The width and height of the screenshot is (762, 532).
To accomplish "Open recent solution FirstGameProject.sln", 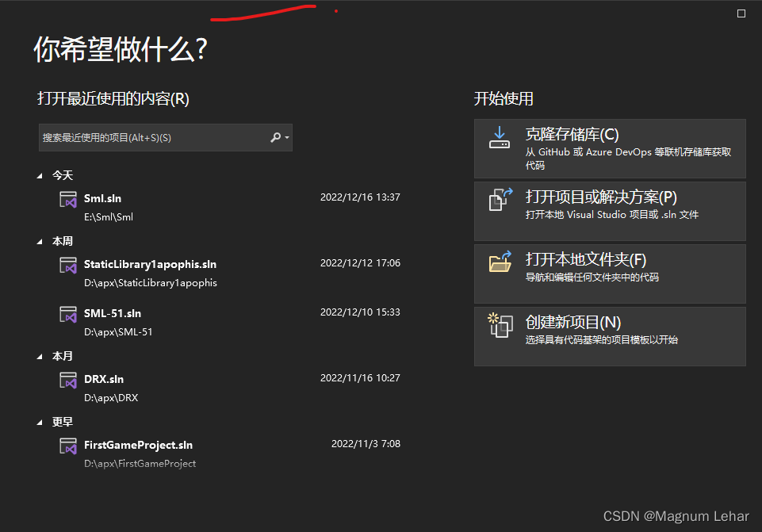I will coord(138,445).
